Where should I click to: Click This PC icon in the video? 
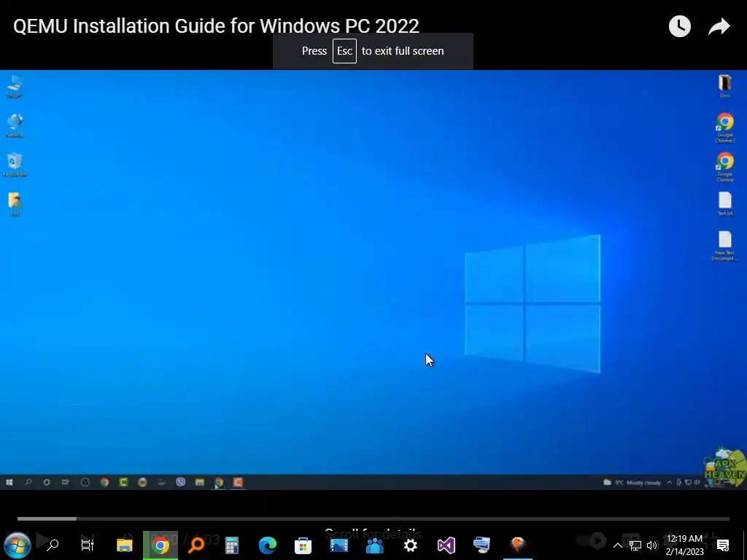pos(15,87)
